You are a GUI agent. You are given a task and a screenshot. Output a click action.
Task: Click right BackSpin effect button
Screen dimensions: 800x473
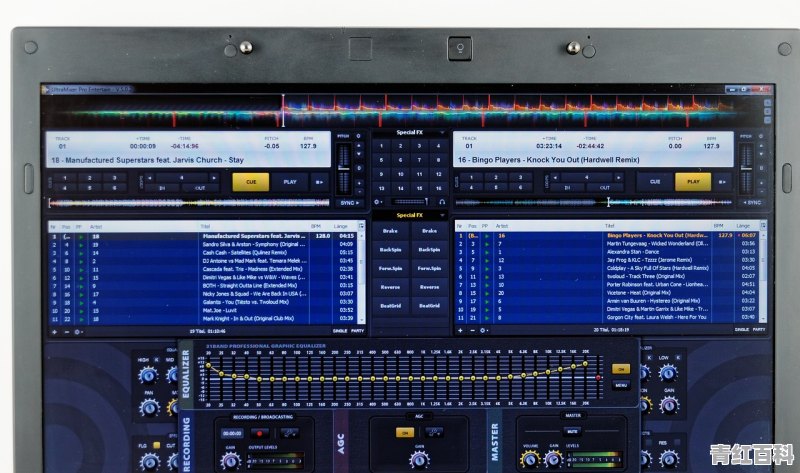[429, 250]
